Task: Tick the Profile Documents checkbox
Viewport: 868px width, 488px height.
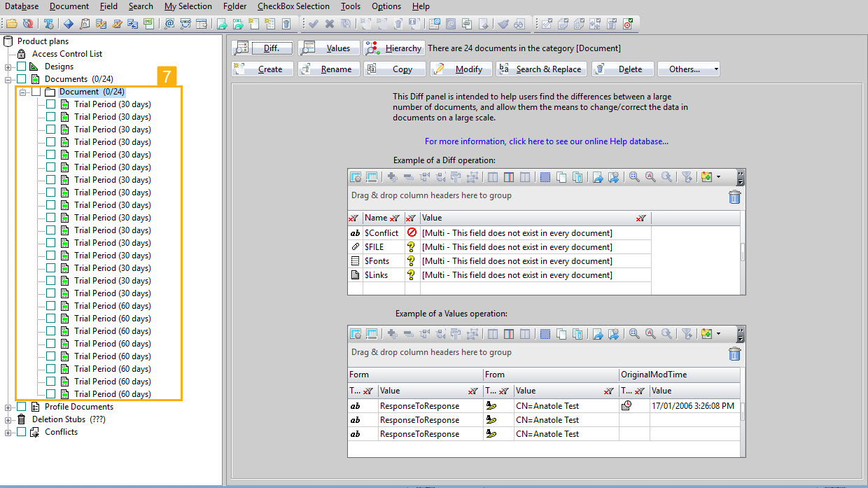Action: pyautogui.click(x=22, y=407)
